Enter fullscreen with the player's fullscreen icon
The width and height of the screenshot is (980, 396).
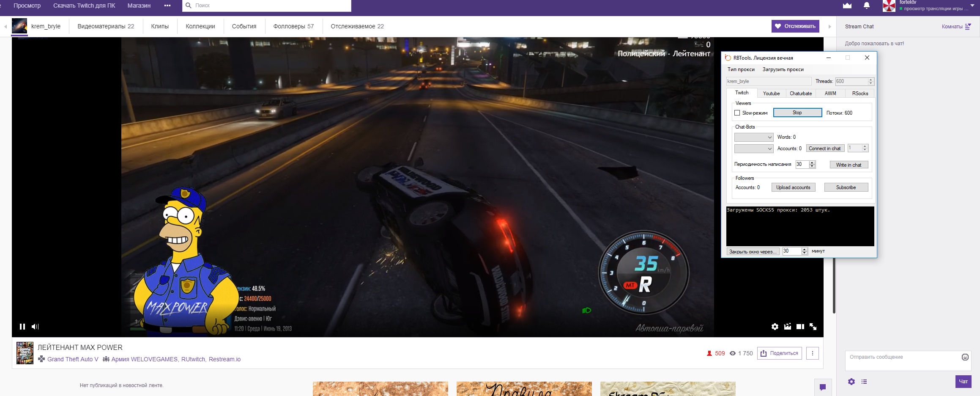[813, 327]
